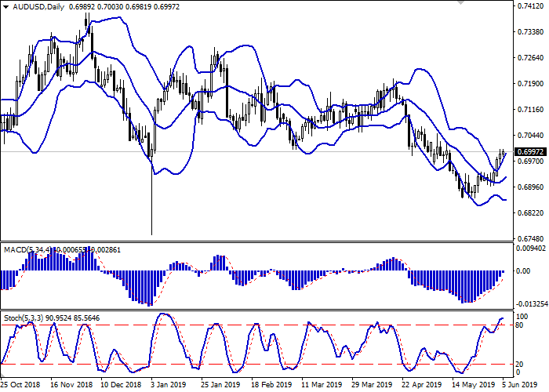The height and width of the screenshot is (392, 549).
Task: Click the 0.67480 price scale label
Action: pyautogui.click(x=530, y=238)
